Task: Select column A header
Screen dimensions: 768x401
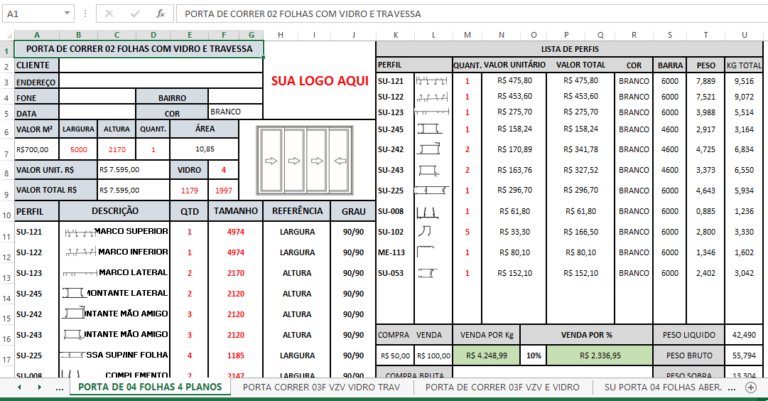Action: tap(37, 35)
